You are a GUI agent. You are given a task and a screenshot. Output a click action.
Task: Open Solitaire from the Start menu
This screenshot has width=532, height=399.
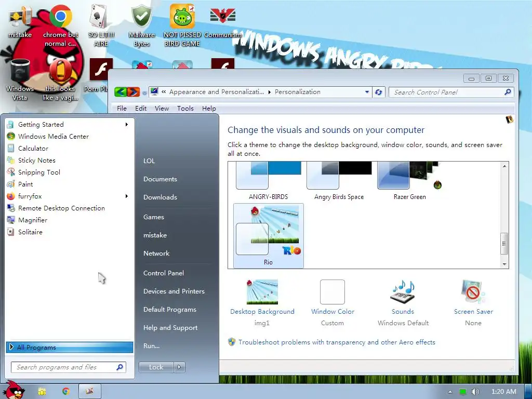click(30, 232)
